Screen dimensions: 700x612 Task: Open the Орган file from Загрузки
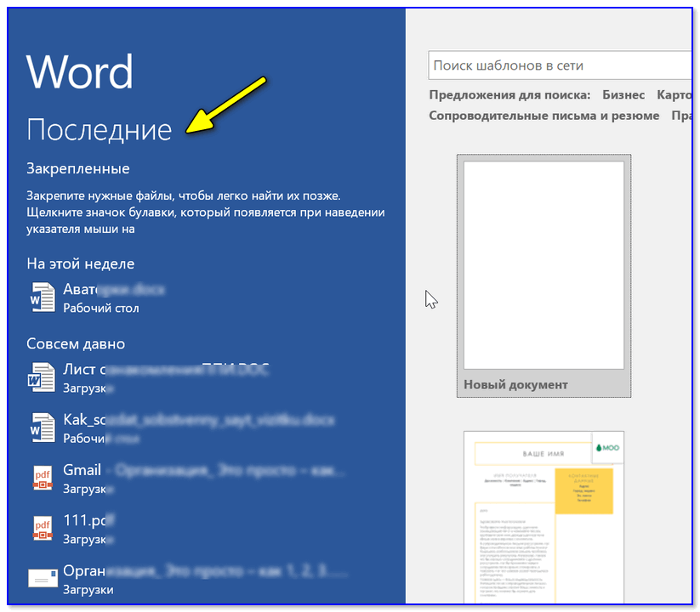coord(206,580)
